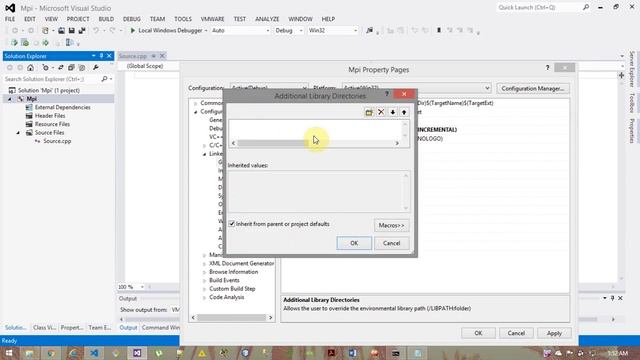Switch to the Output tab at the bottom

click(128, 328)
